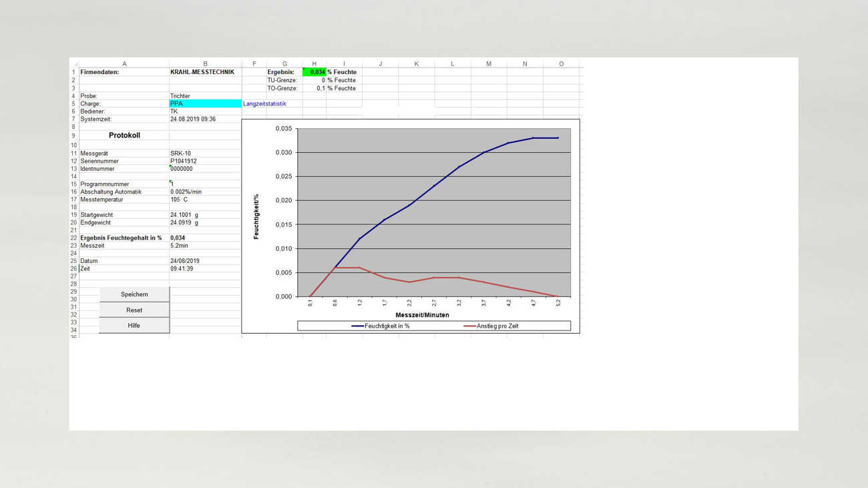Select the Trichter Probe value cell

205,96
